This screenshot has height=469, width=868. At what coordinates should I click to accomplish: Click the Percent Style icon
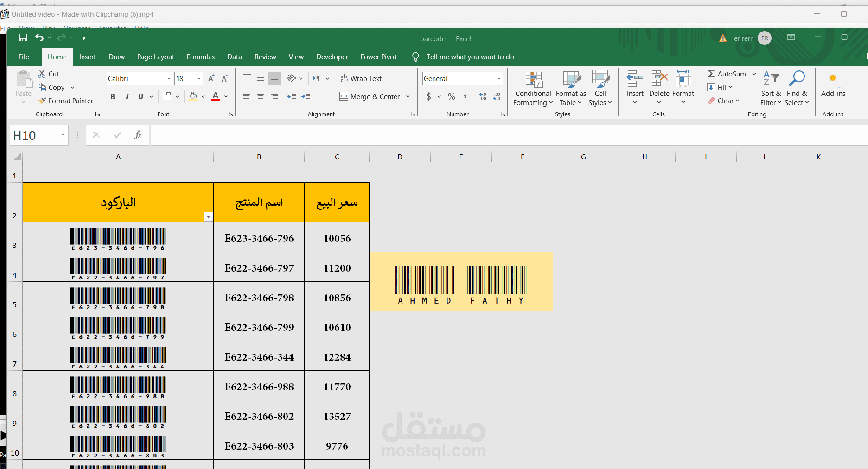coord(451,96)
